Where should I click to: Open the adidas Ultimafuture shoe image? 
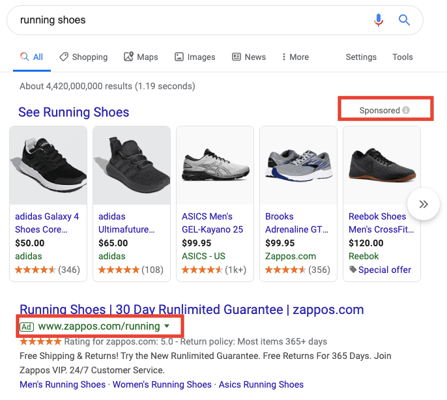click(132, 165)
